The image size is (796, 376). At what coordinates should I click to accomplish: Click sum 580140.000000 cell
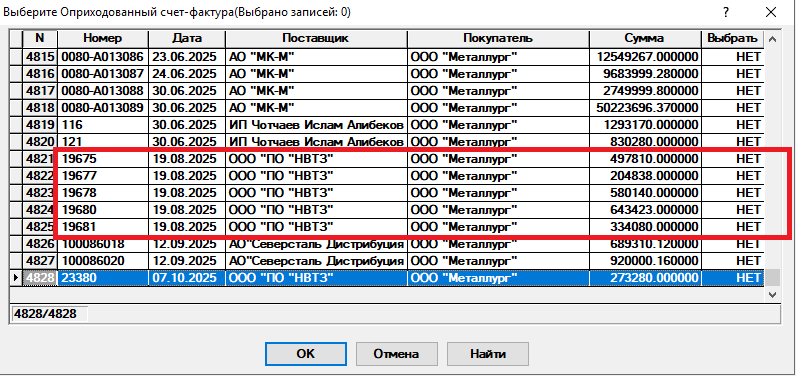(x=645, y=193)
